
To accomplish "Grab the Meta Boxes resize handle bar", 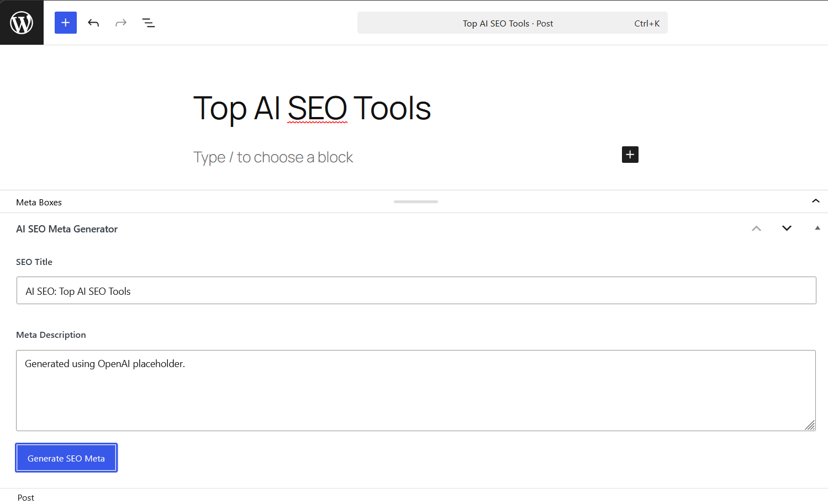I will 416,201.
